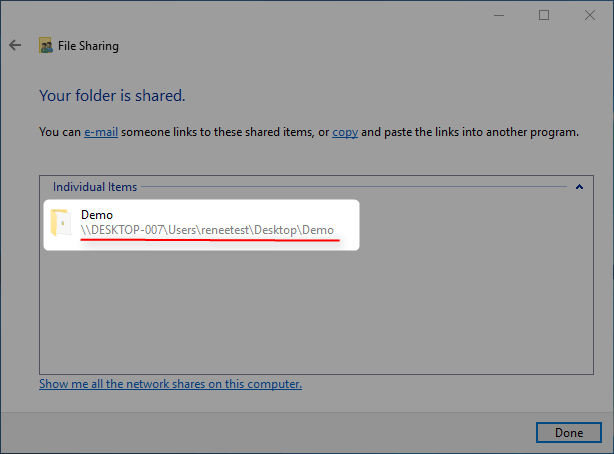
Task: Show all network shares on this computer
Action: click(170, 384)
